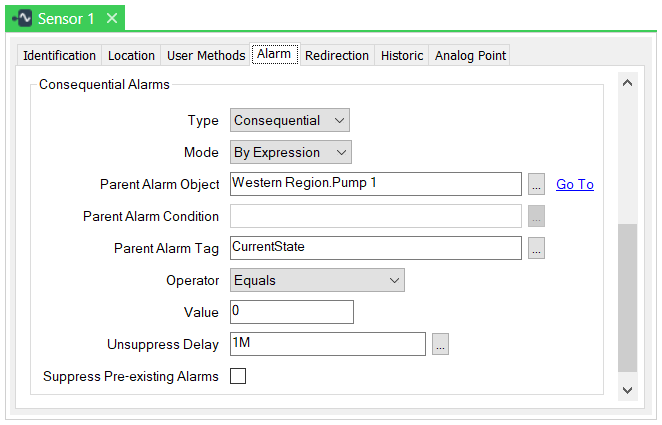The image size is (662, 425).
Task: Click the Value input field
Action: coord(292,312)
